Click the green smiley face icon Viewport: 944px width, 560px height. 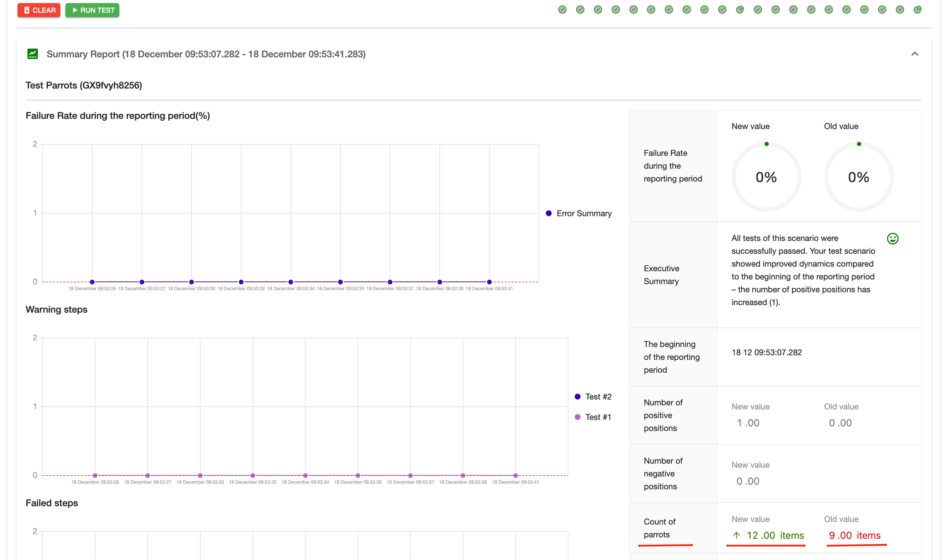pos(892,239)
